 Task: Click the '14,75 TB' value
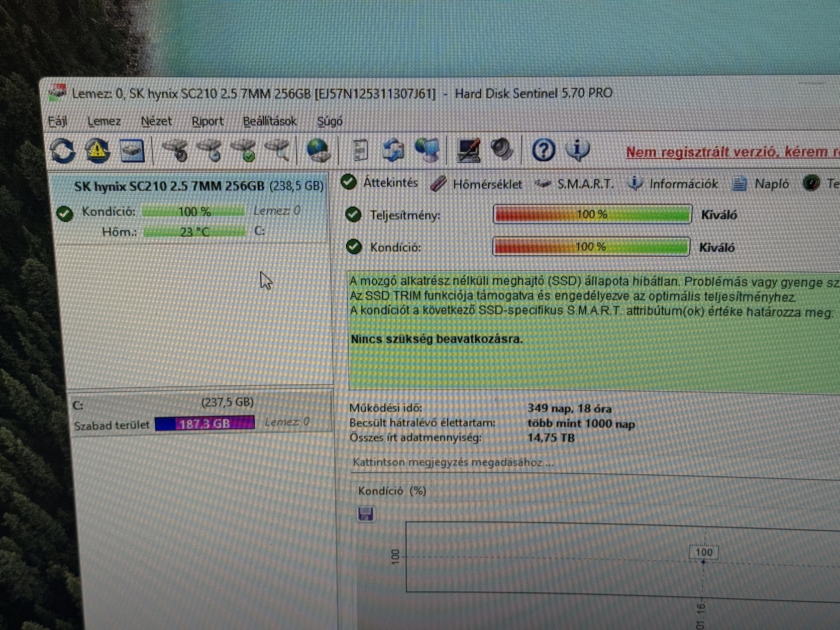[x=551, y=438]
